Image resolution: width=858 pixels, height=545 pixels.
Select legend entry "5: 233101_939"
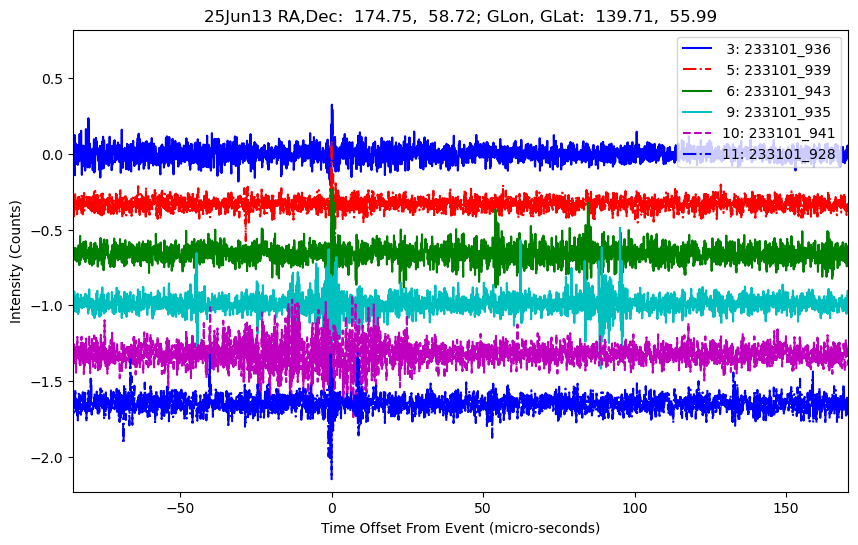click(x=756, y=70)
